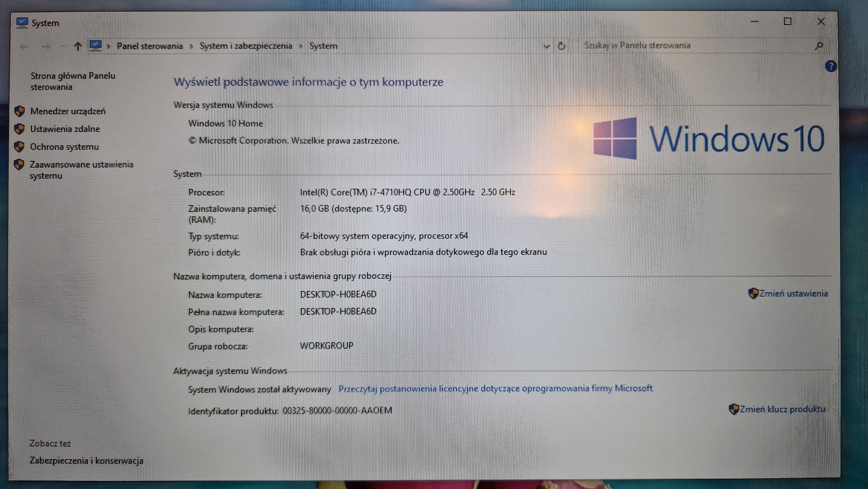Select System breadcrumb item
868x489 pixels.
coord(323,46)
